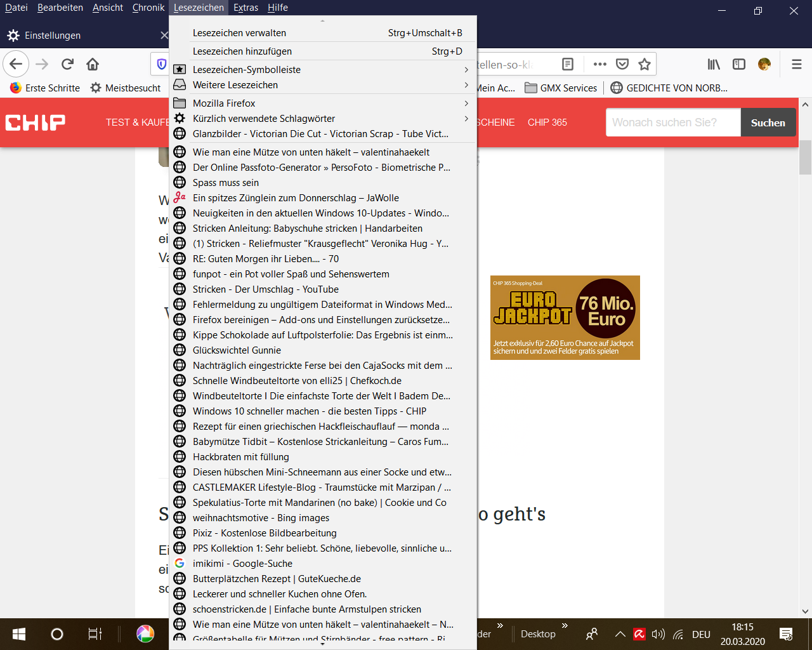Select Lesezeichen hinzufügen menu entry
This screenshot has width=812, height=650.
point(323,51)
